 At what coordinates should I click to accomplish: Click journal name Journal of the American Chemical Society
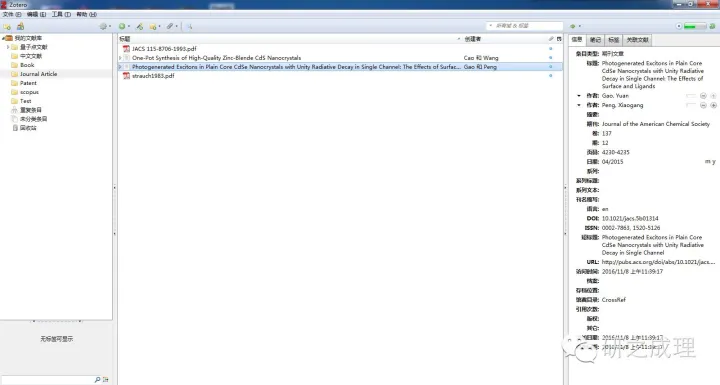[656, 124]
